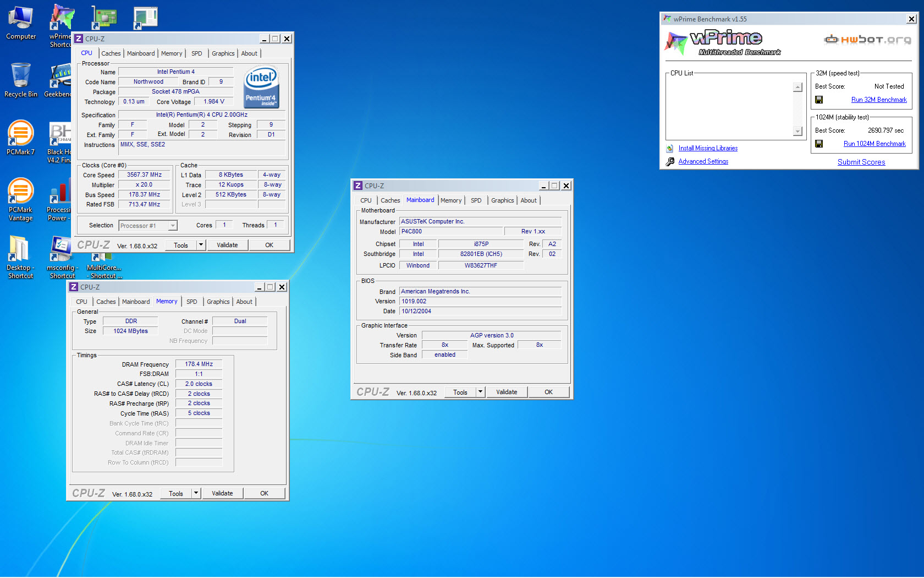Viewport: 924px width, 578px height.
Task: Open the Computer desktop icon
Action: [21, 23]
